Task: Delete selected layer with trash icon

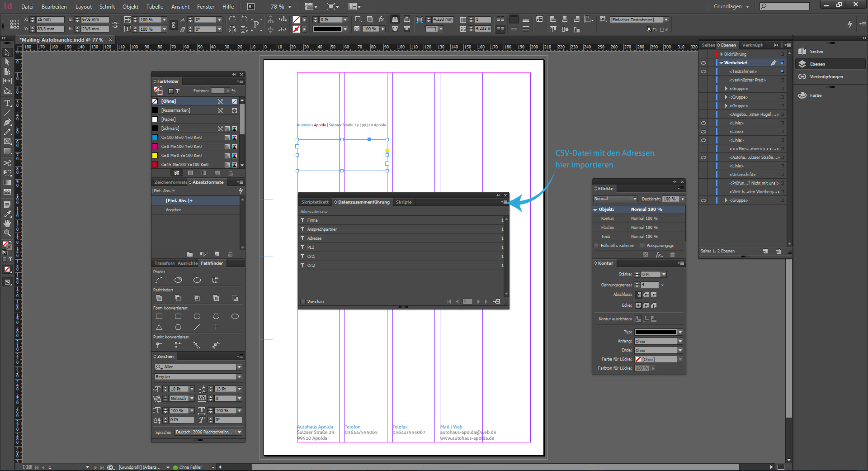Action: pyautogui.click(x=778, y=251)
